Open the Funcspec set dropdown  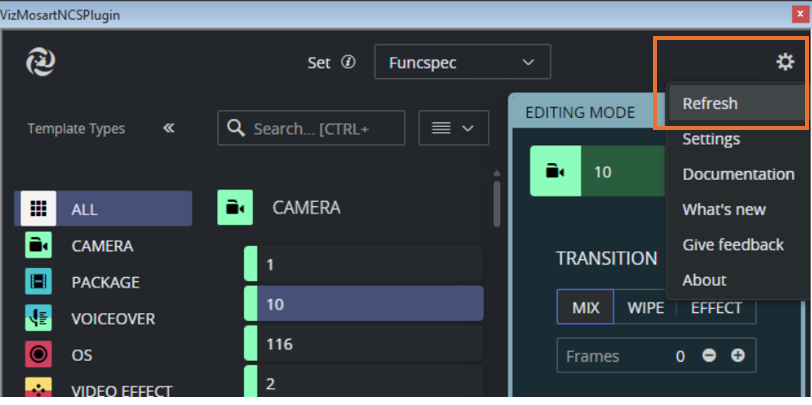[462, 62]
